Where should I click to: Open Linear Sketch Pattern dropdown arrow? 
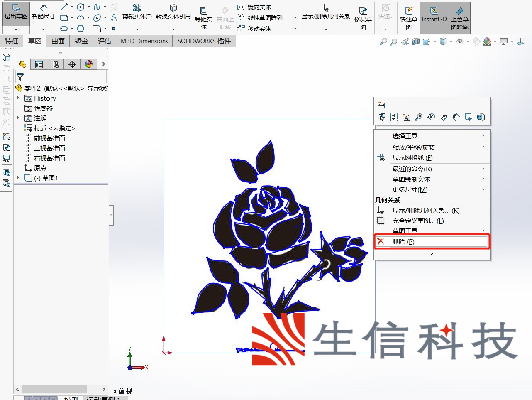pyautogui.click(x=295, y=18)
